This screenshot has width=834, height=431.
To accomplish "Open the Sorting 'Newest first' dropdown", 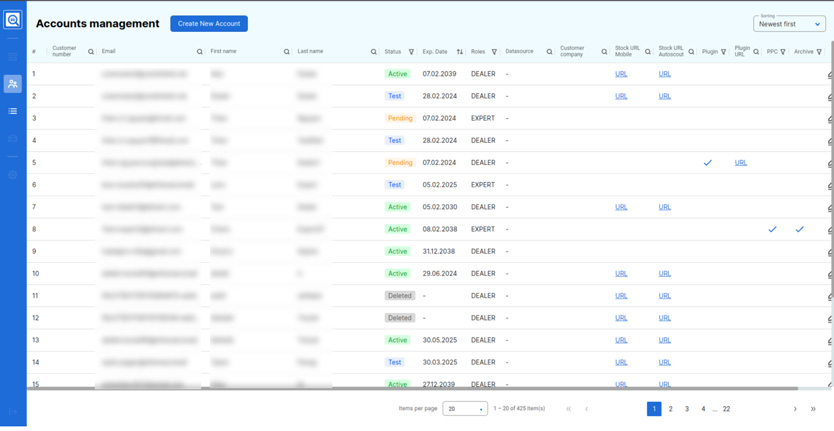I will tap(789, 23).
